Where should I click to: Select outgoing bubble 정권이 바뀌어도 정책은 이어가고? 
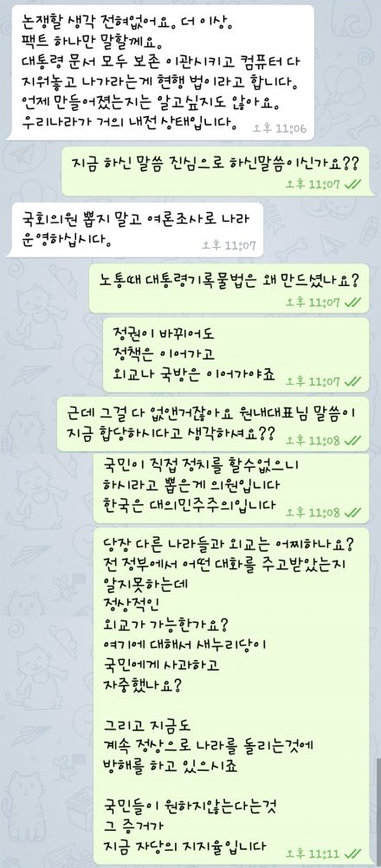pyautogui.click(x=236, y=355)
